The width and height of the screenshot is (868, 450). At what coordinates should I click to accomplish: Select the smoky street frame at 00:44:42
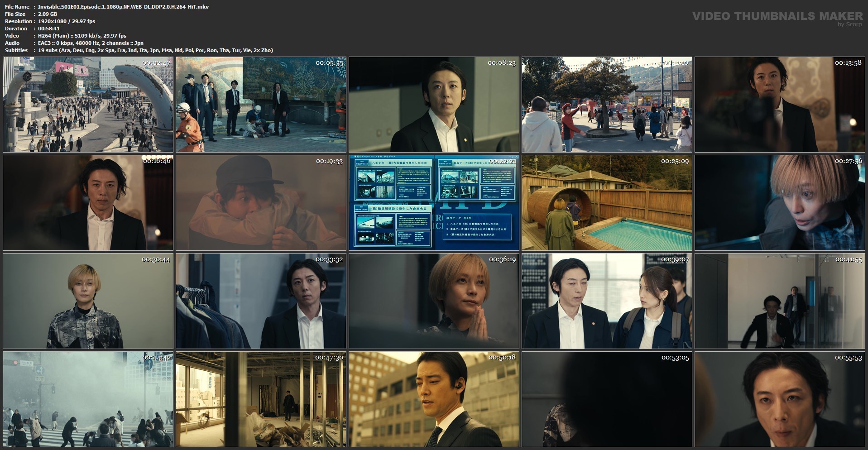88,399
